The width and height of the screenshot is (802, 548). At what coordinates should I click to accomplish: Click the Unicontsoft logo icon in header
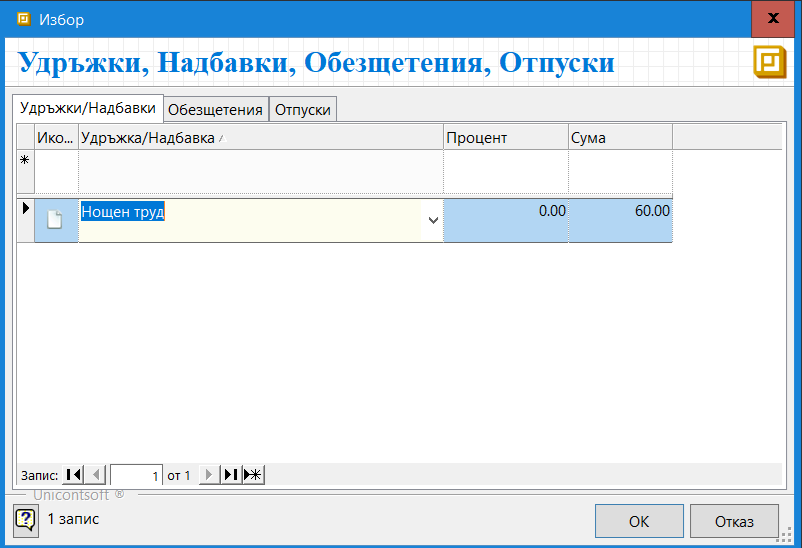(768, 62)
